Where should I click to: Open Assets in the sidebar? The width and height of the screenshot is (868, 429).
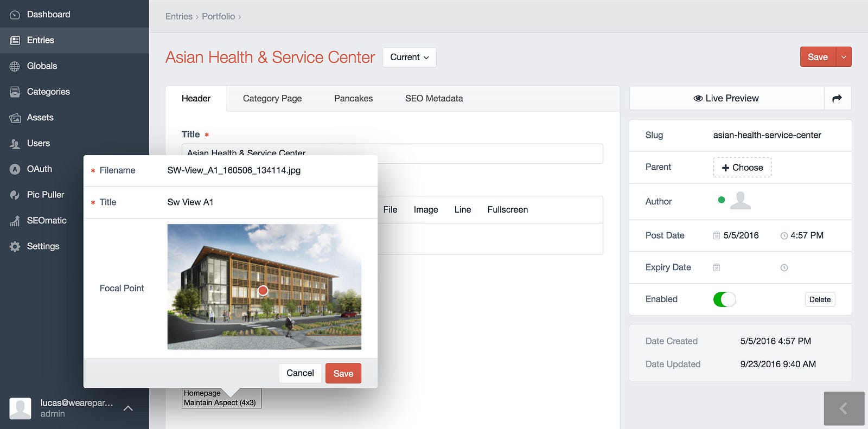click(x=74, y=118)
